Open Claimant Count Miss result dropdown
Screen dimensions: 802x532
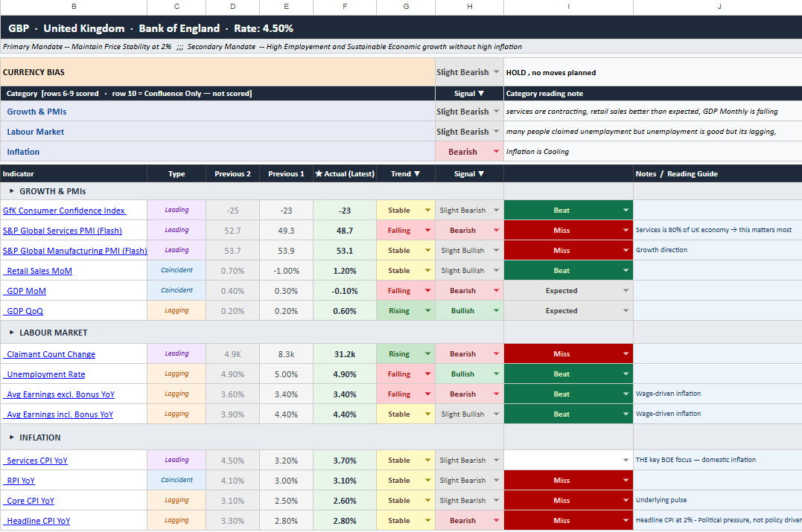click(x=626, y=353)
